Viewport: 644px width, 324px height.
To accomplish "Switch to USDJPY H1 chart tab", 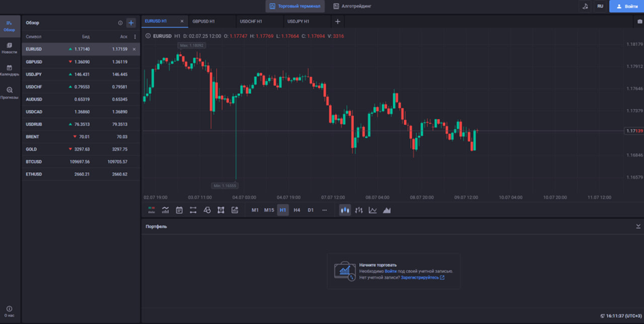I will 298,21.
